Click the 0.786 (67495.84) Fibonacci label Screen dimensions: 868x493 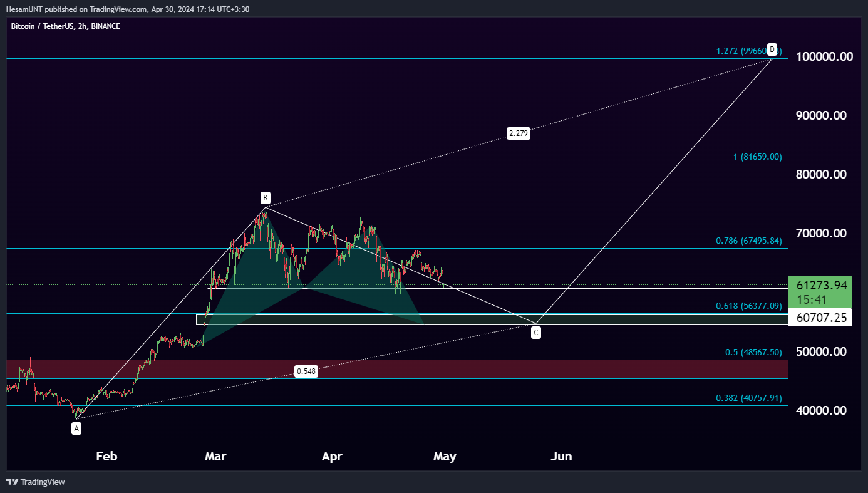749,241
